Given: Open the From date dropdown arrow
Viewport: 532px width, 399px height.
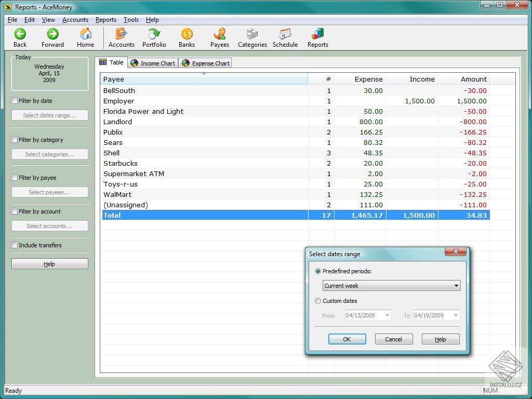Looking at the screenshot, I should click(387, 315).
